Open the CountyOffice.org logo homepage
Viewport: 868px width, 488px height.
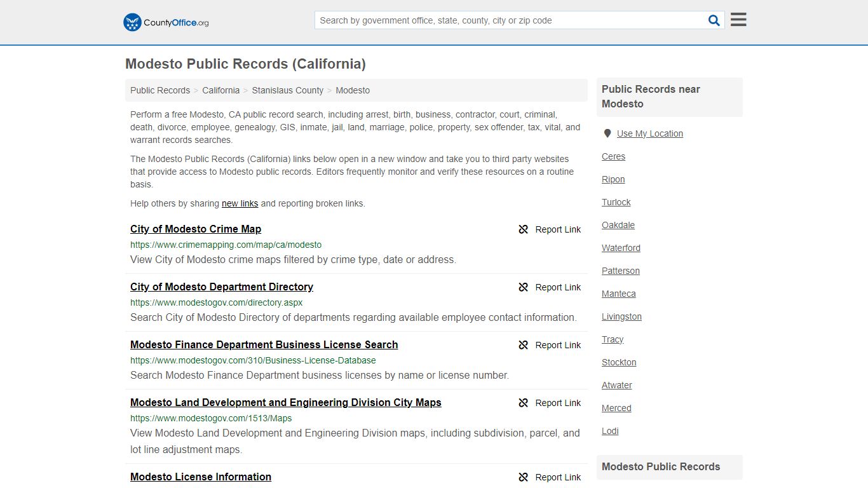166,22
